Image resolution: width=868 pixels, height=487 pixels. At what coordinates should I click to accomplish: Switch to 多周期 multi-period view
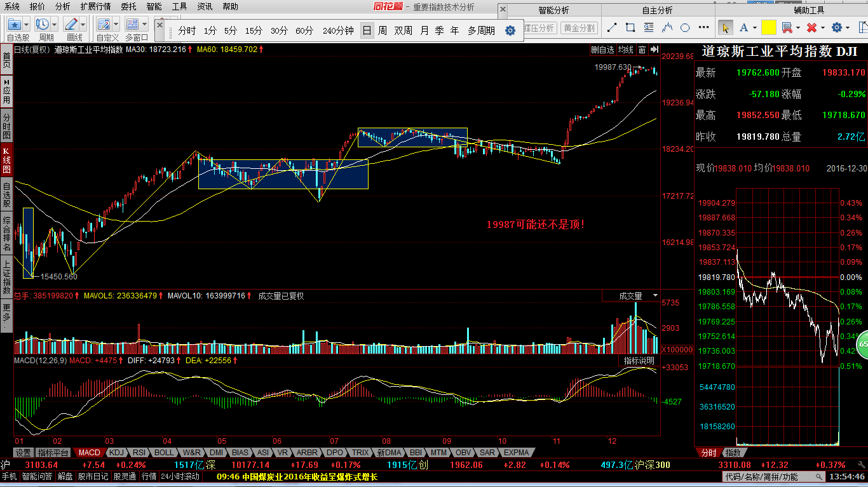(x=481, y=30)
